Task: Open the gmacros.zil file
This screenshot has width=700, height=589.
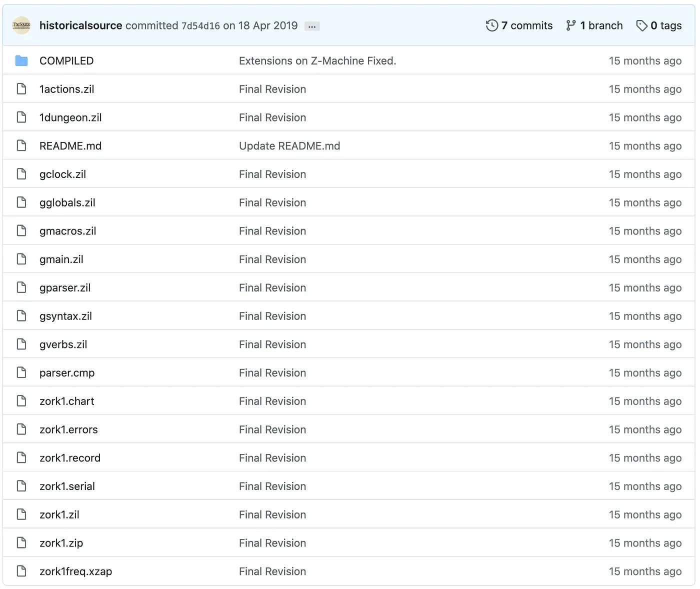Action: pos(68,231)
